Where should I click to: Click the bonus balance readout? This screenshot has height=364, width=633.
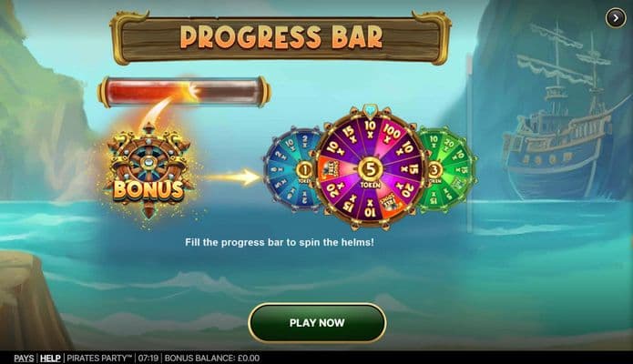[x=212, y=358]
